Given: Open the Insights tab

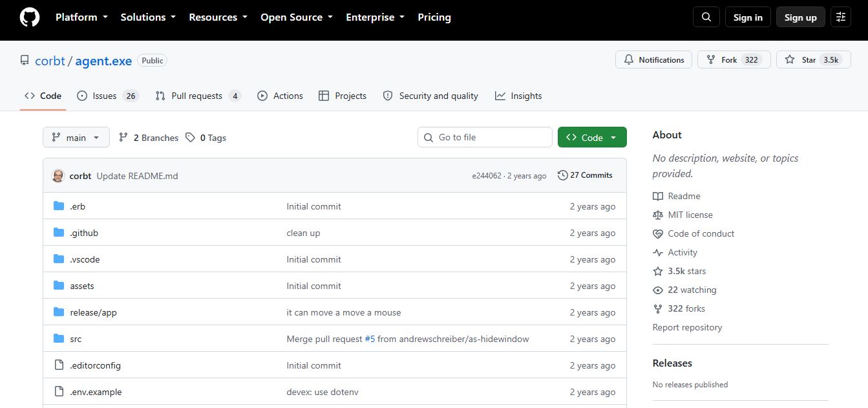Looking at the screenshot, I should point(518,96).
